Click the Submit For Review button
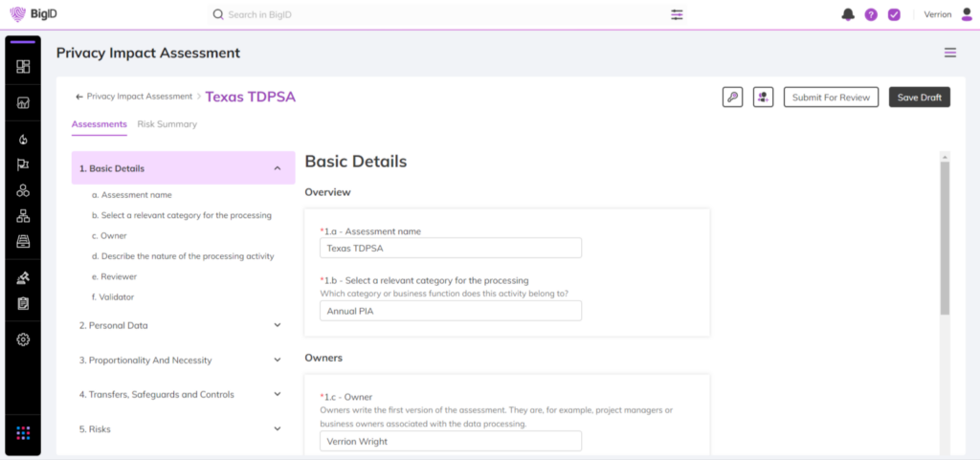 831,97
